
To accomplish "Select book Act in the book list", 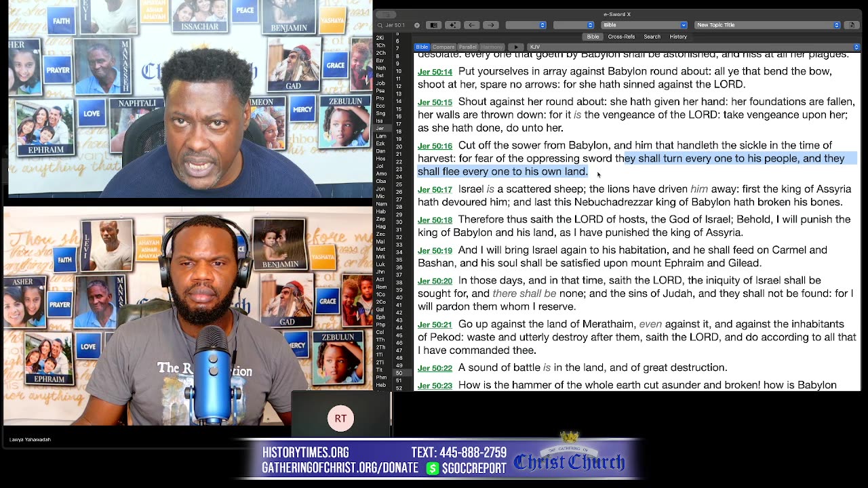I will click(380, 279).
